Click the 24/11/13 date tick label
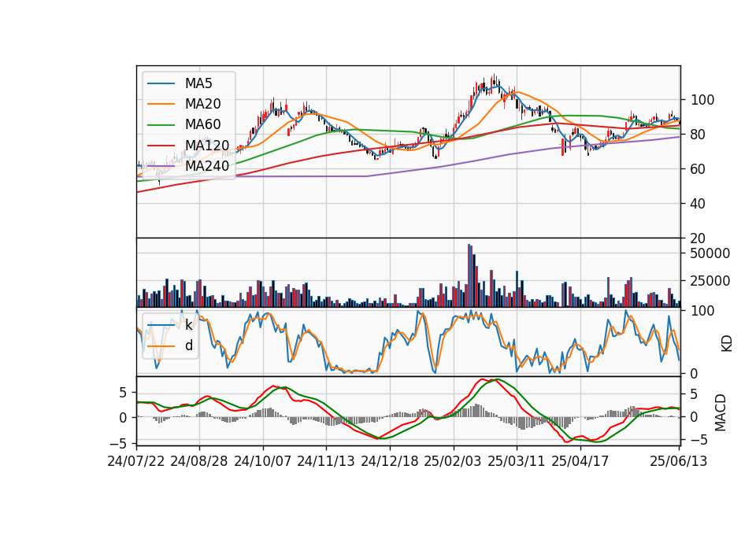Viewport: 756px width, 543px height. (x=326, y=461)
